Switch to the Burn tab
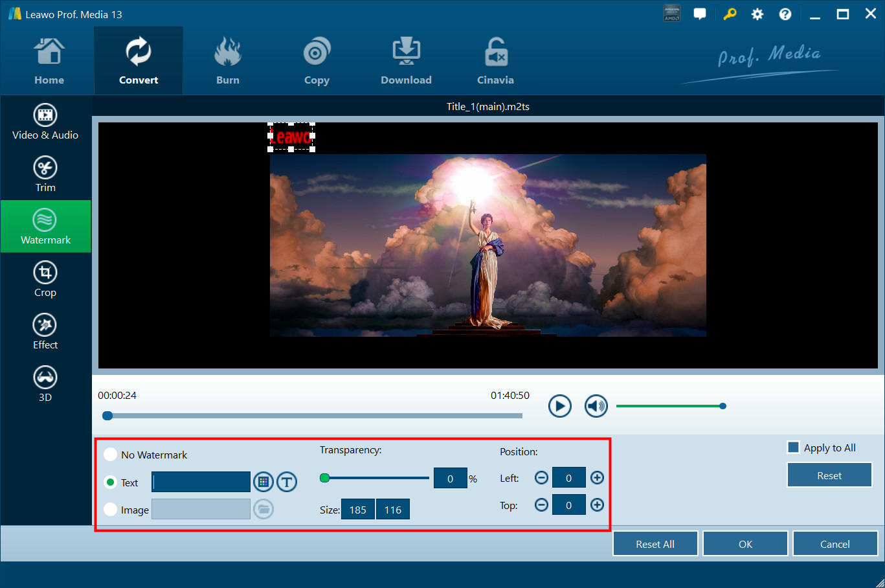885x588 pixels. click(227, 62)
